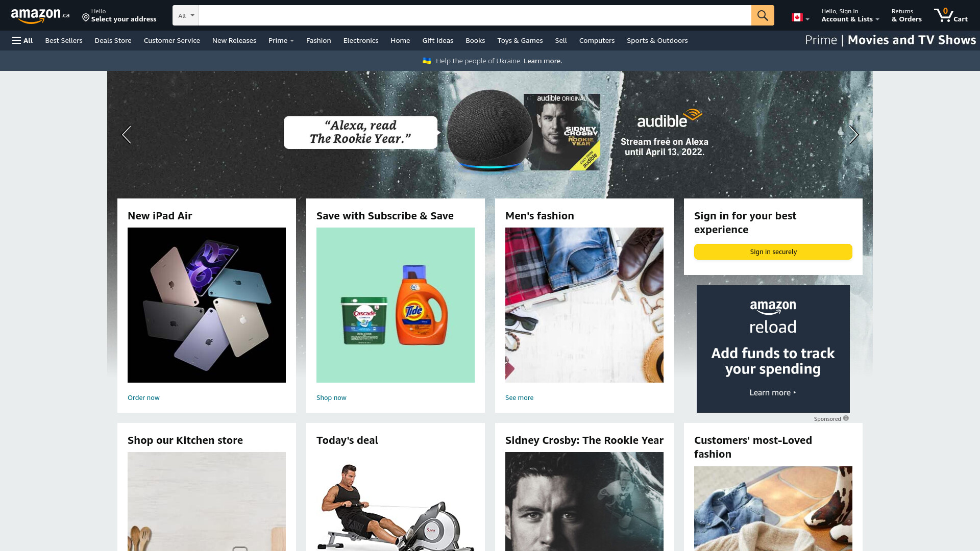Open the cart icon

tap(950, 15)
